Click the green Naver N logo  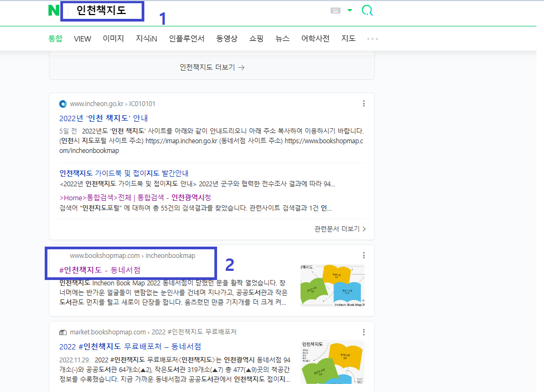point(53,10)
